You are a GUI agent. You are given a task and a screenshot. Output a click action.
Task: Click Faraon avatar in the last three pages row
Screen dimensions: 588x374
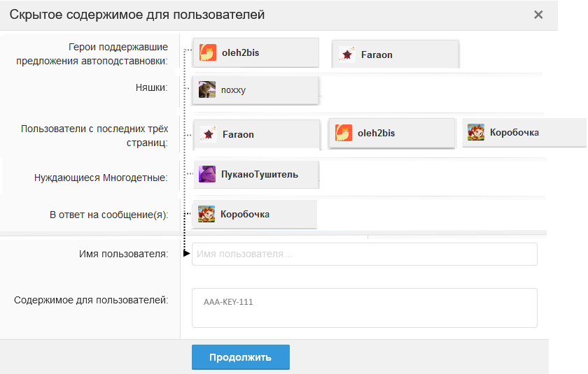click(x=209, y=134)
